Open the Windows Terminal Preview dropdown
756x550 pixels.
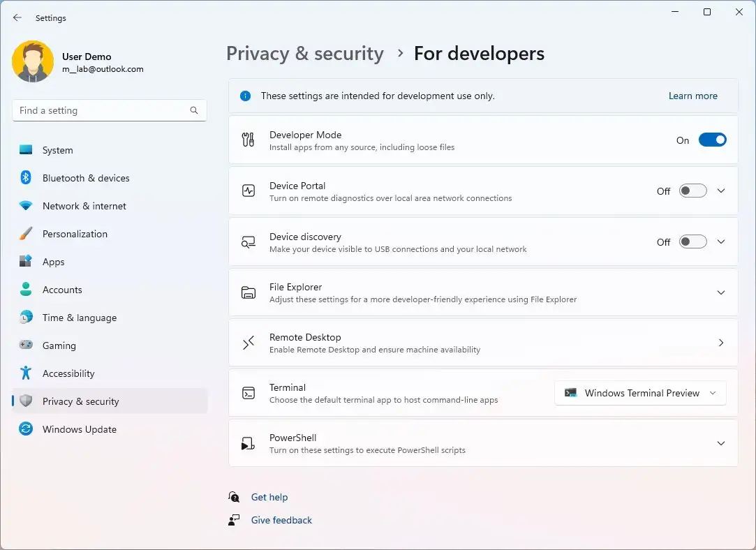640,393
